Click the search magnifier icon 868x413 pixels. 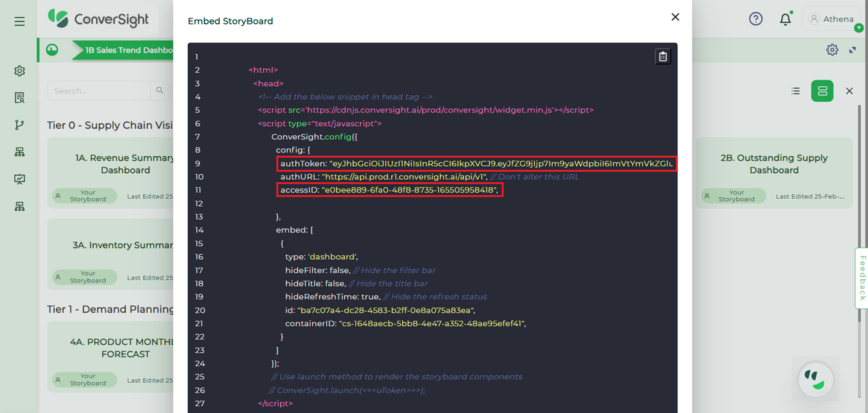pos(159,90)
